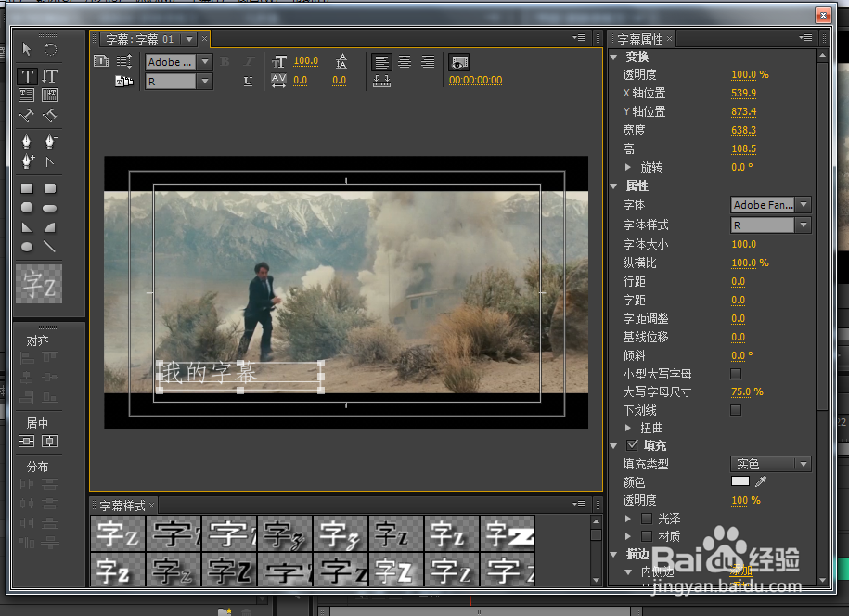Image resolution: width=849 pixels, height=616 pixels.
Task: Click the 字体大小 100.0 value in properties
Action: point(743,245)
